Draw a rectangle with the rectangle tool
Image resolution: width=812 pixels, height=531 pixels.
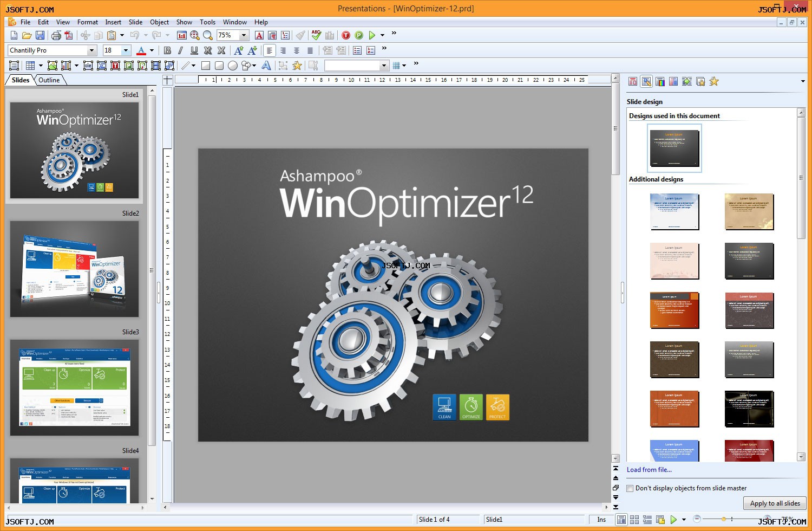click(206, 66)
